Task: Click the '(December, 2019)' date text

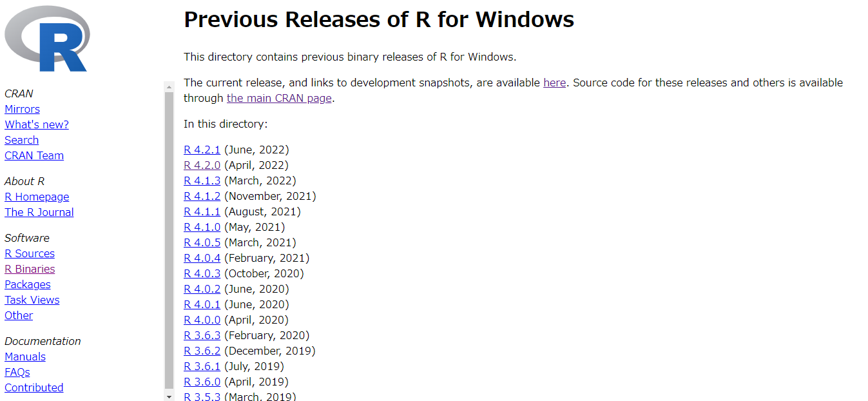Action: point(270,351)
